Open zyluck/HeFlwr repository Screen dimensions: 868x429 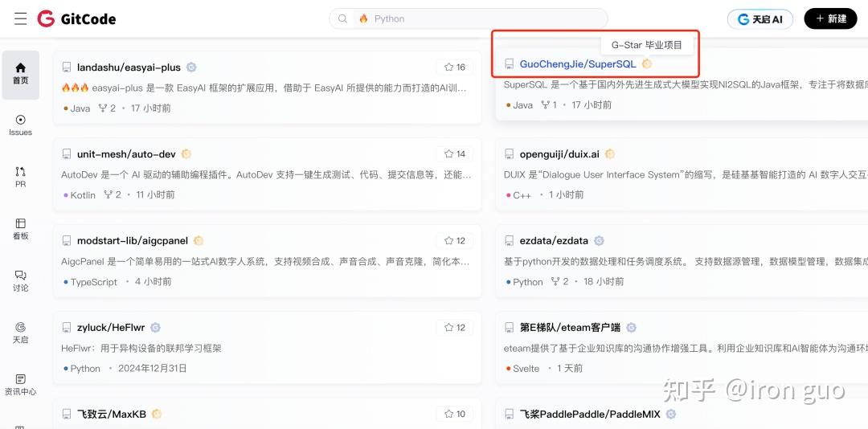click(x=111, y=328)
